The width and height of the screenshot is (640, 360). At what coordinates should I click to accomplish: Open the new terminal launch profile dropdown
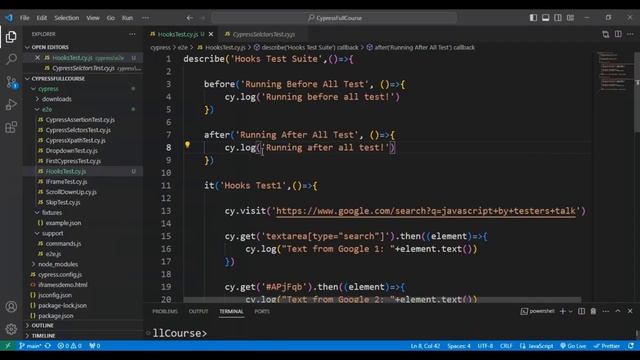[570, 311]
